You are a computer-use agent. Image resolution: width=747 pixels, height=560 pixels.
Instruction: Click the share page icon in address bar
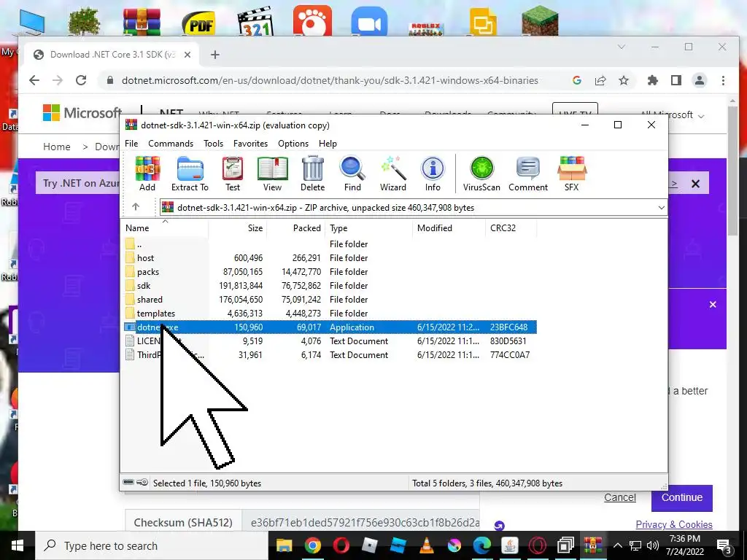point(600,80)
